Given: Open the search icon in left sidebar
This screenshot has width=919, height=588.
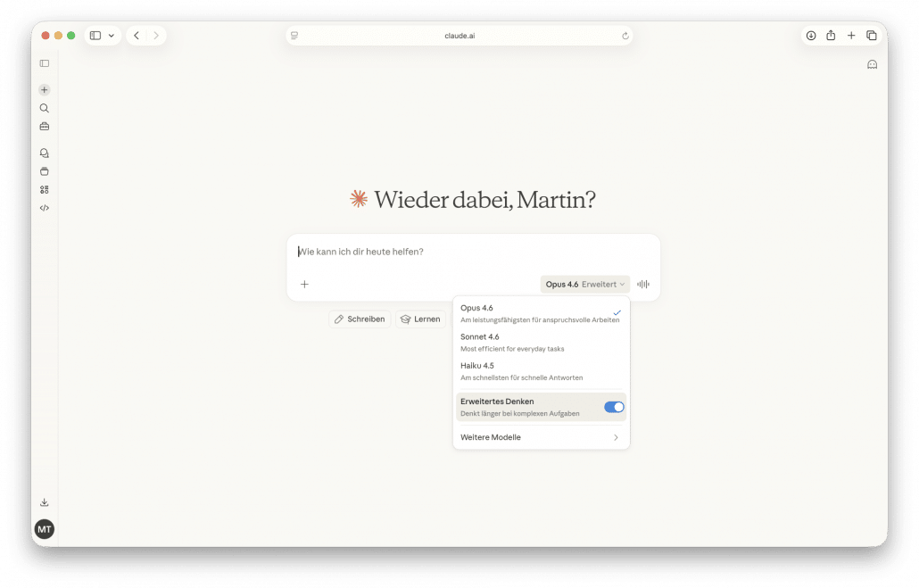Looking at the screenshot, I should click(45, 108).
